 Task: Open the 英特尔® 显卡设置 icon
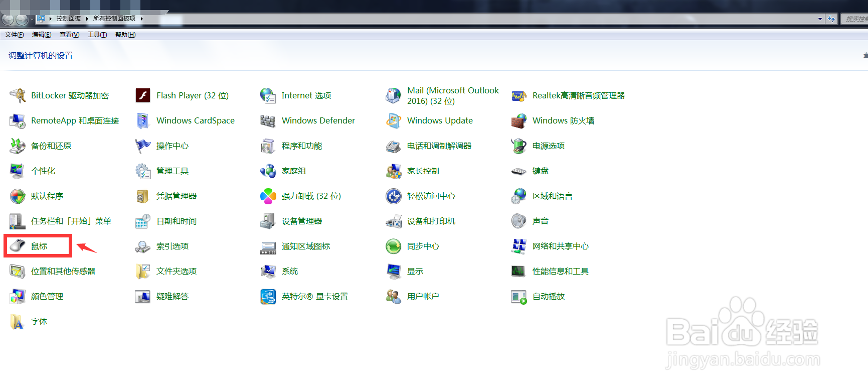tap(268, 296)
